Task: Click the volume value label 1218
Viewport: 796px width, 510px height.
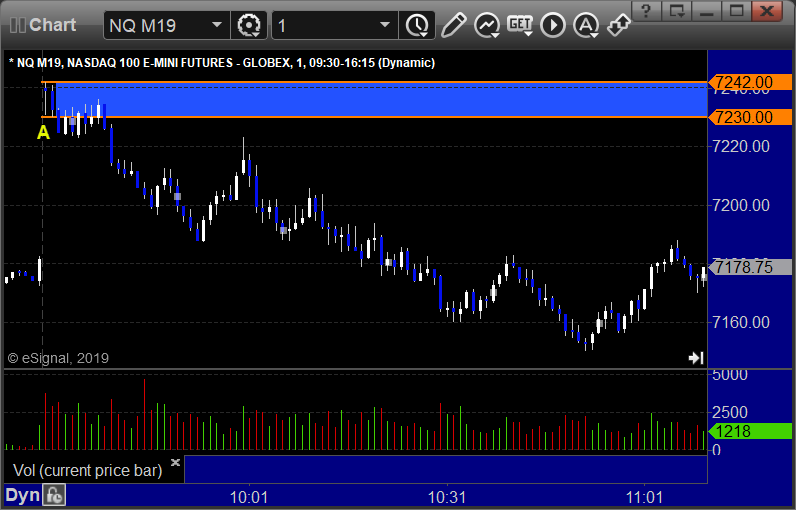Action: point(750,431)
